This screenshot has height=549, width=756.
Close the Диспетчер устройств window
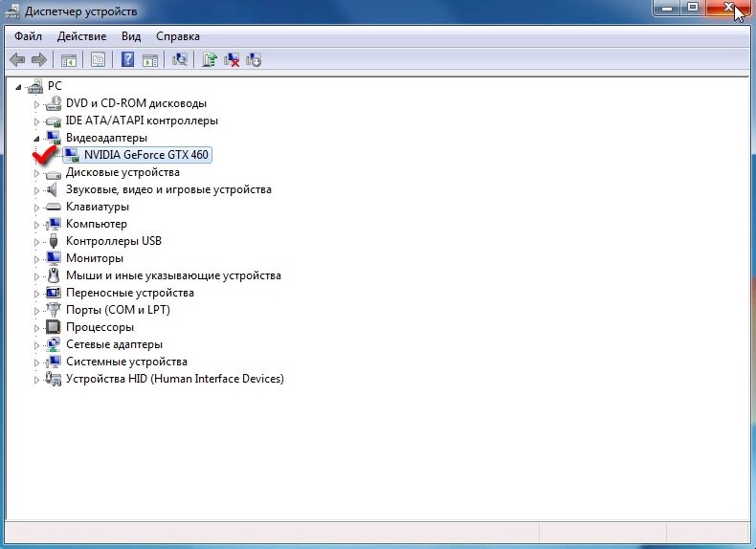pos(728,8)
